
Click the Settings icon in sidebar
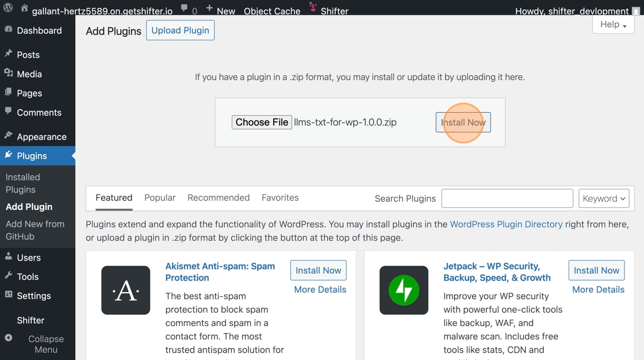point(8,294)
